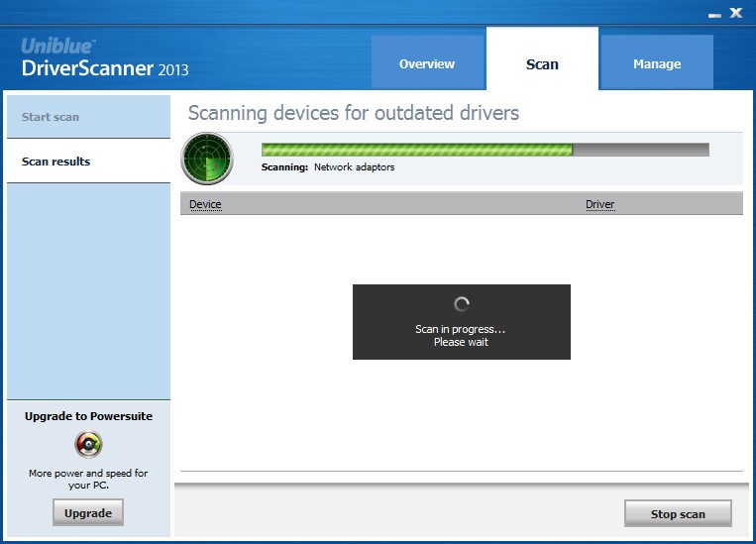Click the radar scanning icon
This screenshot has width=756, height=544.
click(207, 159)
